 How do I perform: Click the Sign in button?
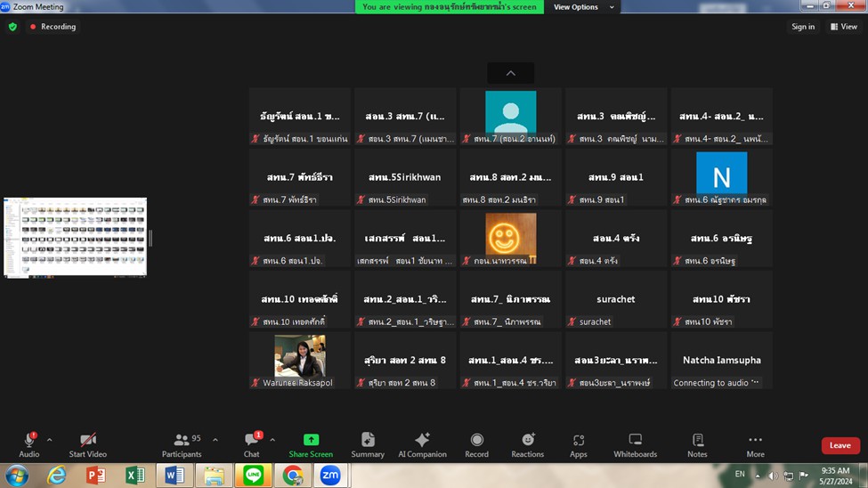tap(803, 27)
